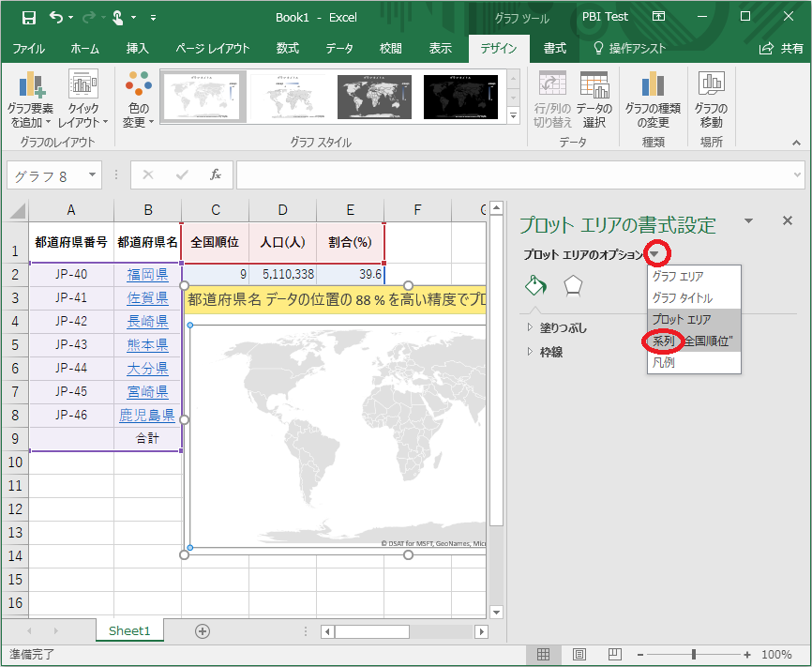Click the zoom slider handle
Viewport: 812px width, 667px height.
click(694, 654)
